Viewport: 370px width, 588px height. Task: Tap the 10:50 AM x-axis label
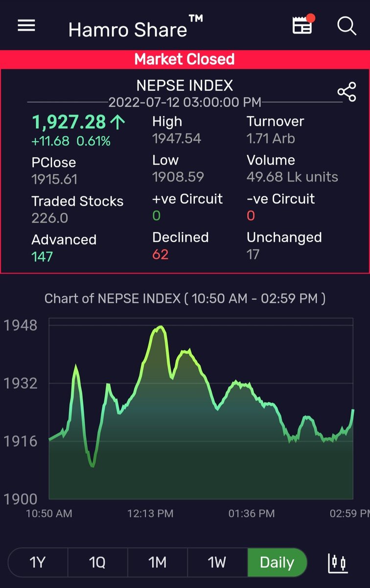tap(49, 514)
